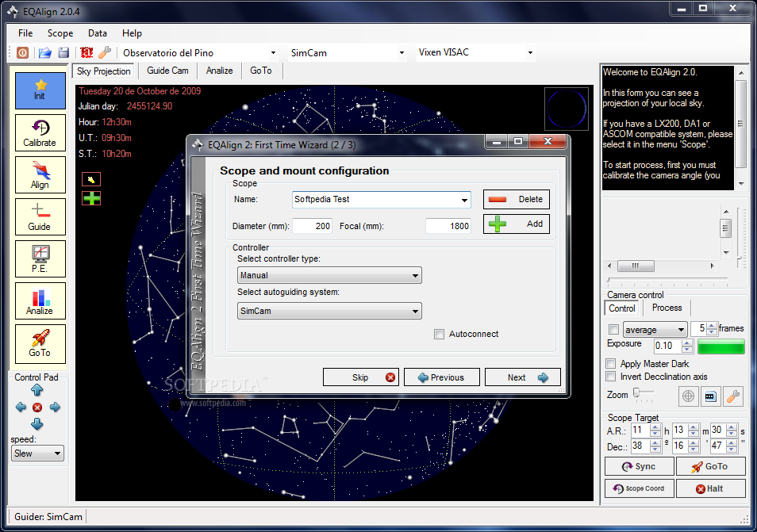Open the Slew speed dropdown
This screenshot has width=757, height=532.
37,454
